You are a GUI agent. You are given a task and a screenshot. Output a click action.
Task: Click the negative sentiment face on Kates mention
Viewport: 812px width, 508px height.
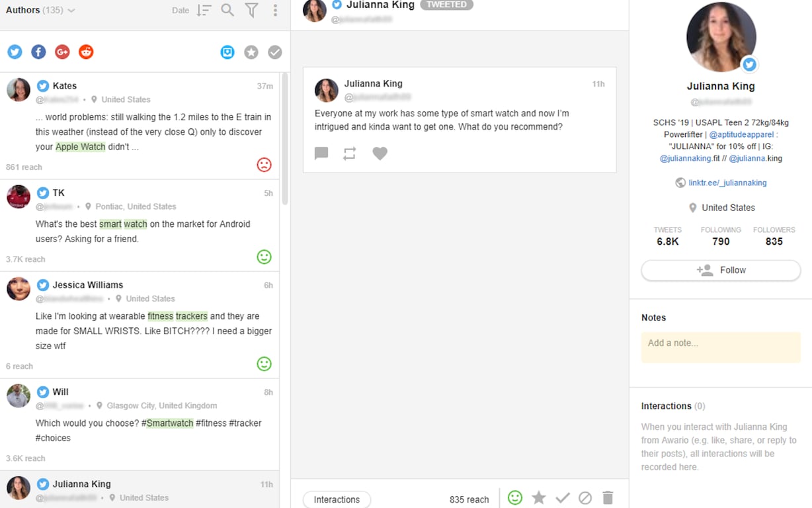(264, 165)
